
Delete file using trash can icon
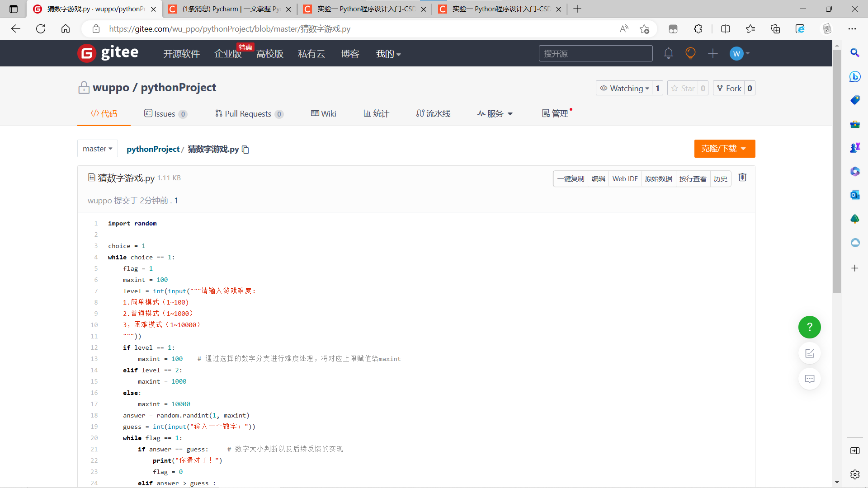742,178
